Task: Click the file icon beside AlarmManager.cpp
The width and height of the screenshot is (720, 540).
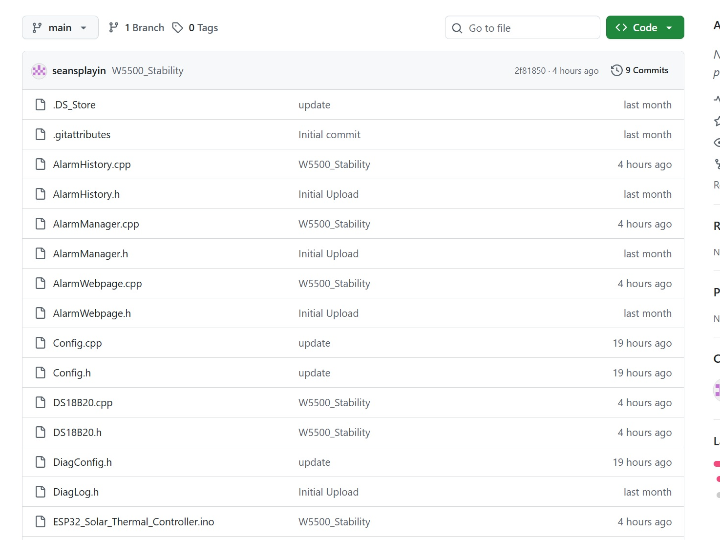Action: pos(41,224)
